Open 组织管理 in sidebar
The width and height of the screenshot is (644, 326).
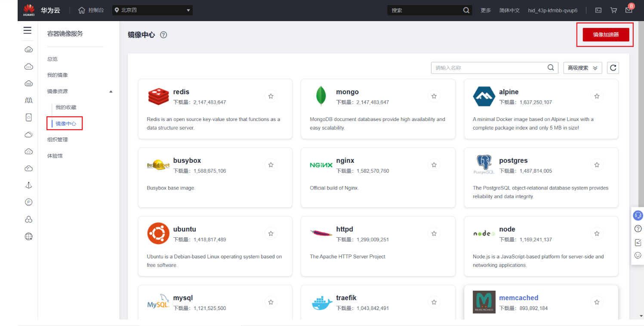tap(57, 140)
